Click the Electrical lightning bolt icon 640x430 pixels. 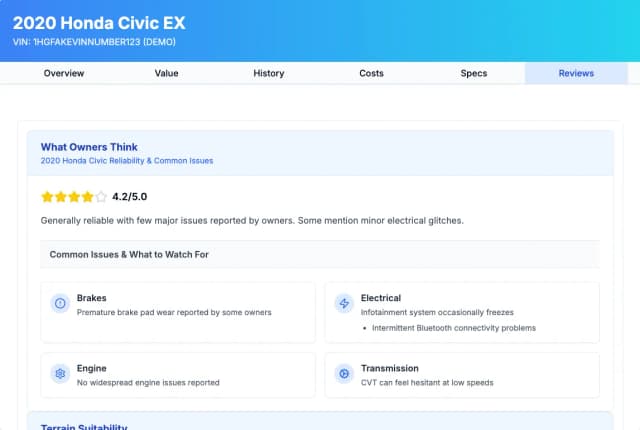click(x=344, y=304)
